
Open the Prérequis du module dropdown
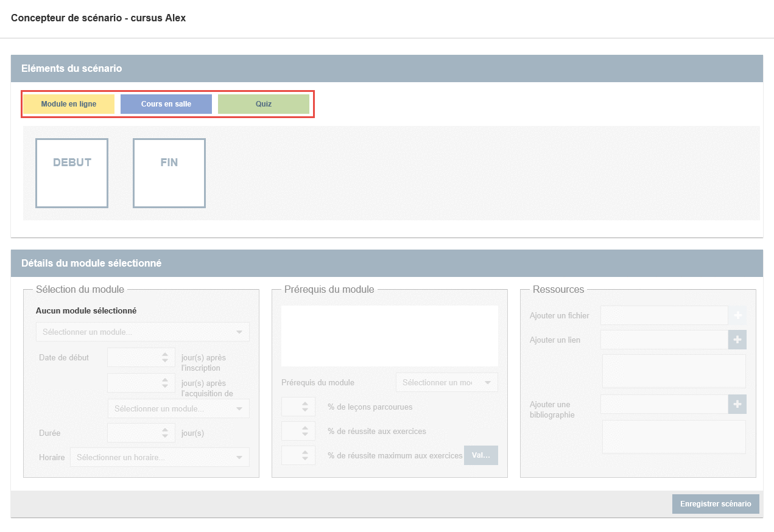[x=446, y=382]
